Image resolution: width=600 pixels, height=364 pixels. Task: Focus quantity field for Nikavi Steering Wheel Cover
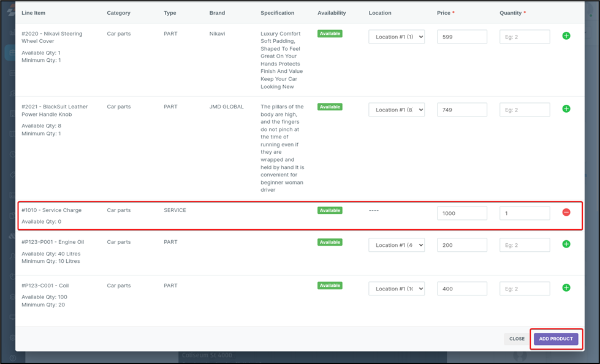pos(525,37)
